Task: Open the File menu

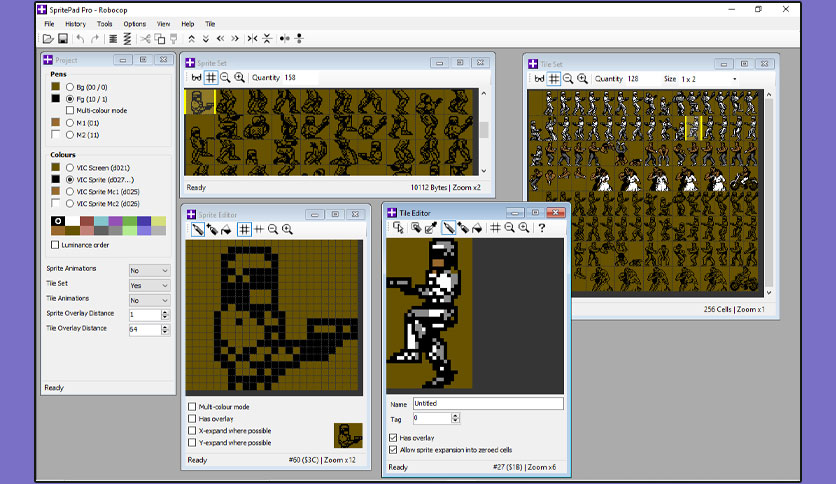Action: tap(49, 24)
